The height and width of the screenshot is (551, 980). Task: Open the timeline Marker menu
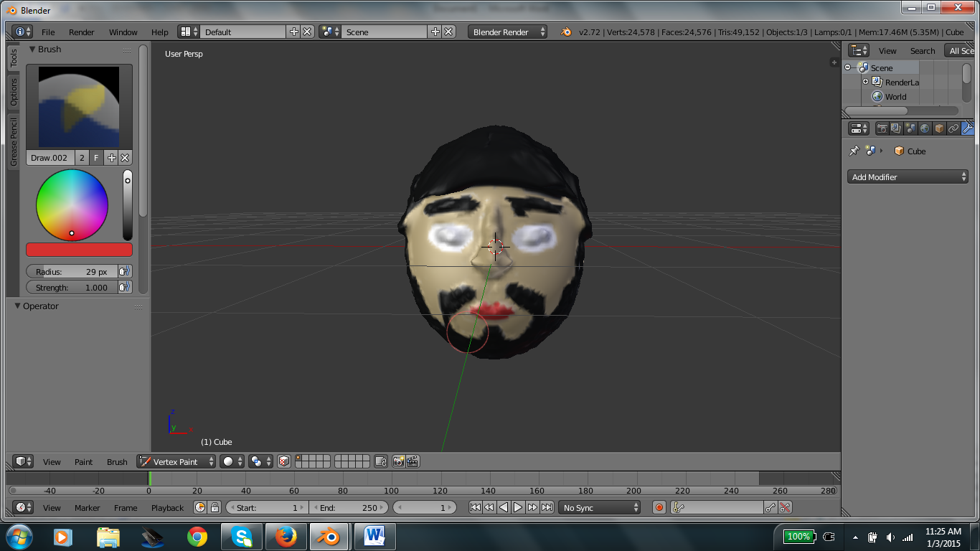[x=88, y=507]
